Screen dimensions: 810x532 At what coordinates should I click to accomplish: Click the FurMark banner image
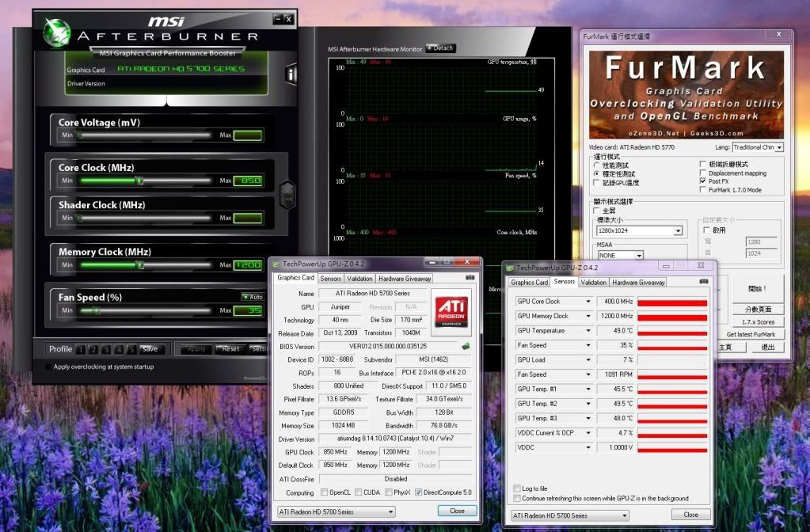pos(686,94)
